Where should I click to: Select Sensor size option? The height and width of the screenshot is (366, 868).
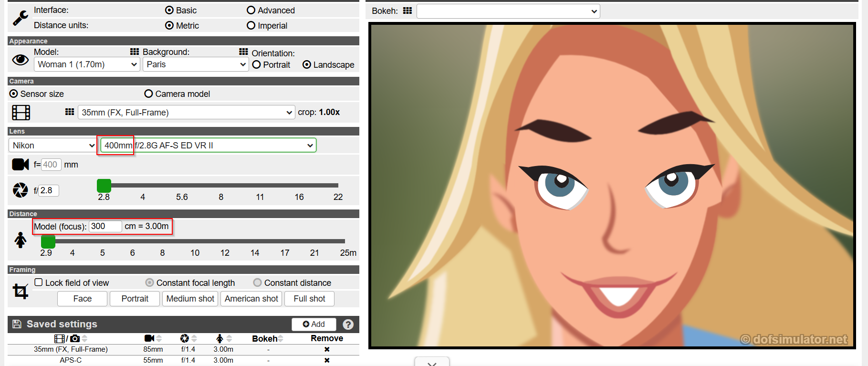pos(14,94)
